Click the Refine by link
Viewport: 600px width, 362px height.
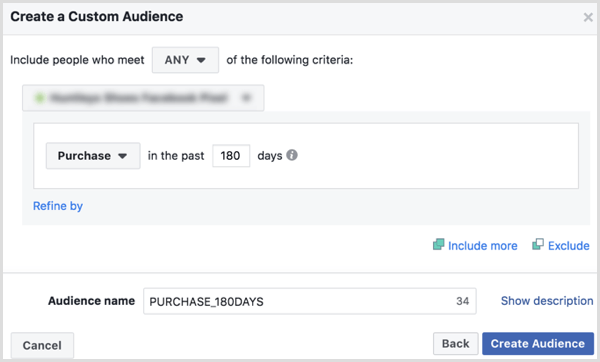pos(58,206)
